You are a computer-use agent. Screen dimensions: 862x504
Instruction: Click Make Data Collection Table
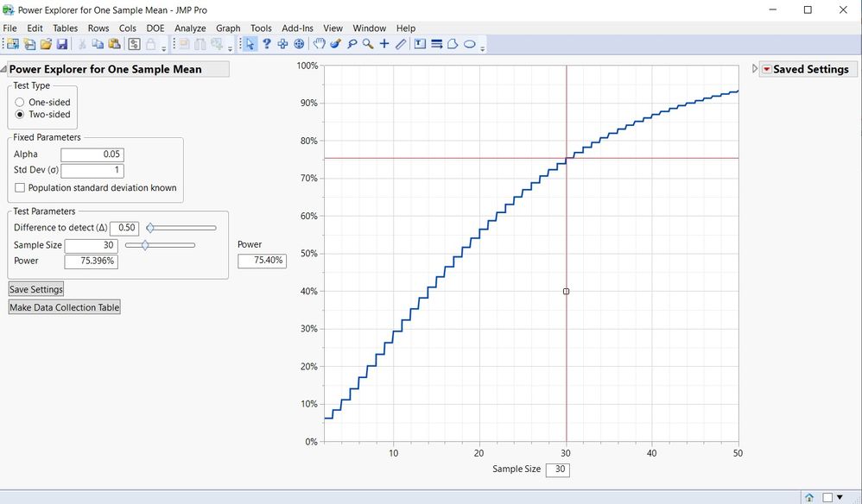(x=64, y=306)
